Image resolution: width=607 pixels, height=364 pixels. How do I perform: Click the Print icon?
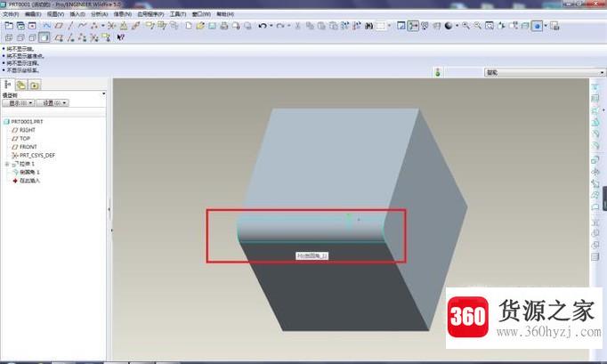click(x=223, y=26)
